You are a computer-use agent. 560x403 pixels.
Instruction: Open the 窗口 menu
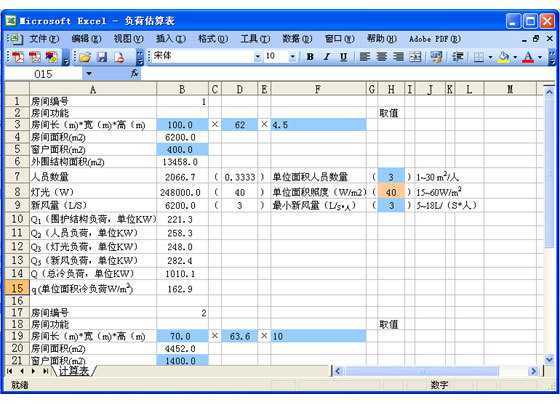point(339,39)
